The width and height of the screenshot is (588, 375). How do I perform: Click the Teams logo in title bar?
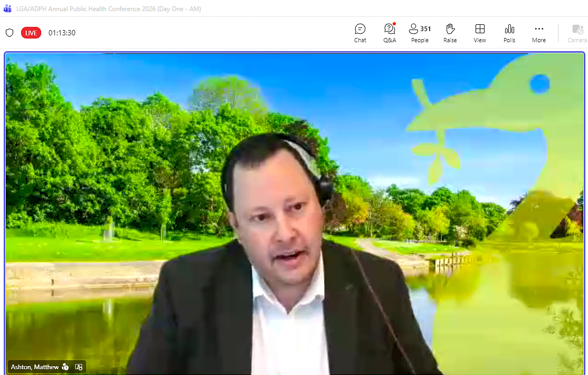(7, 9)
